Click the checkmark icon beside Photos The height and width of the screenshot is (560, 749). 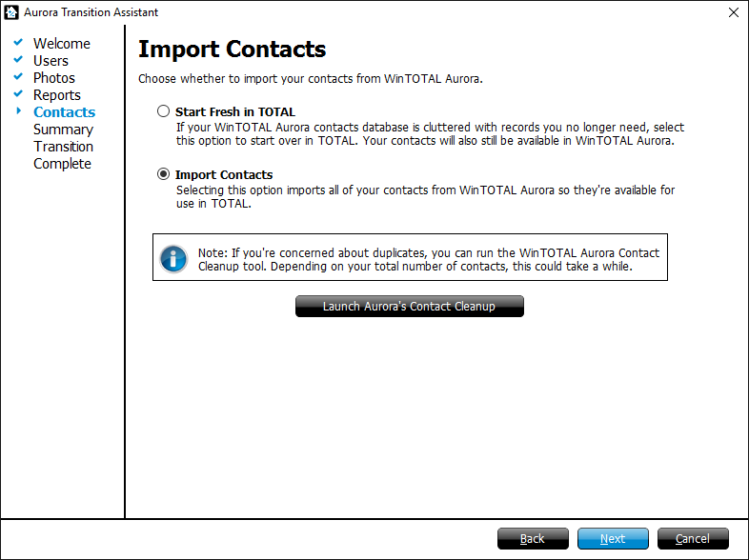pyautogui.click(x=18, y=77)
